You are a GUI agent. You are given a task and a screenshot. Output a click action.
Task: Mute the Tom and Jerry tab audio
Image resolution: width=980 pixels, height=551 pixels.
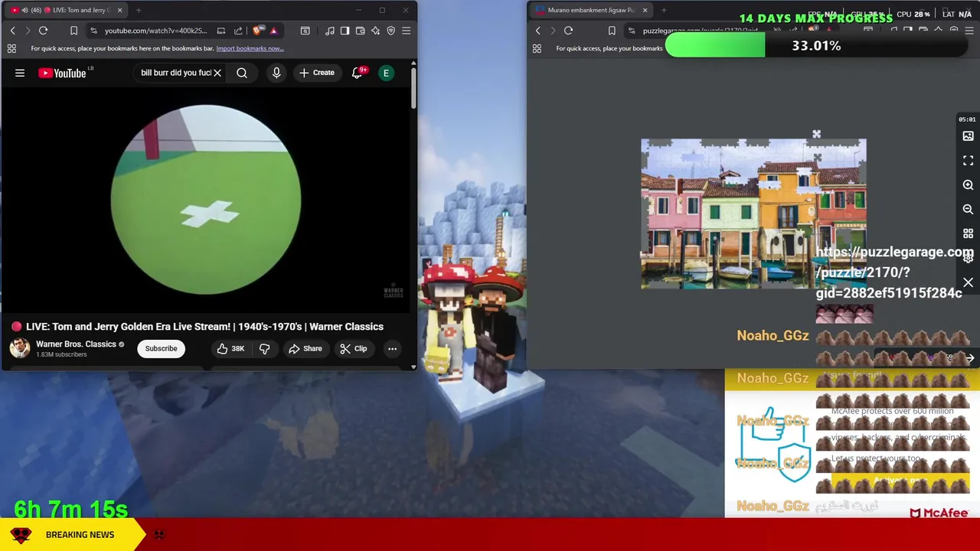coord(25,10)
